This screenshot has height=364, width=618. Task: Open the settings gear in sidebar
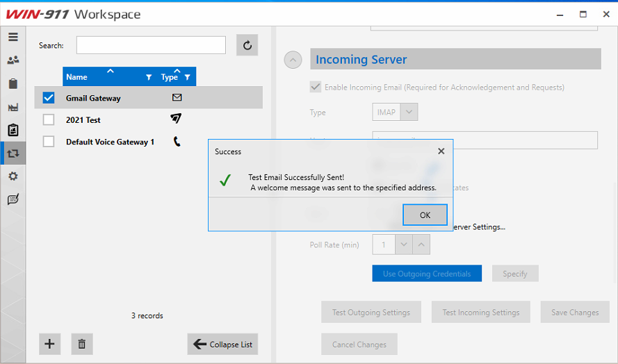point(13,176)
